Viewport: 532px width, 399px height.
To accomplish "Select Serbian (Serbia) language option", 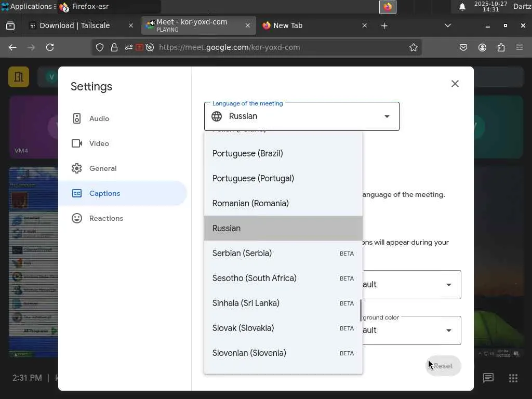I will (x=242, y=254).
